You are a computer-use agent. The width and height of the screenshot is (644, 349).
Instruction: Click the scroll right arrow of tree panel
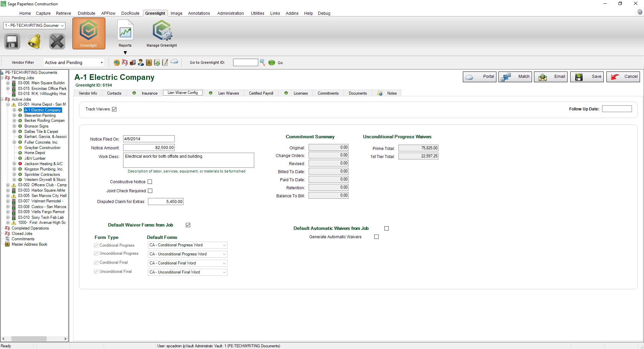point(65,339)
